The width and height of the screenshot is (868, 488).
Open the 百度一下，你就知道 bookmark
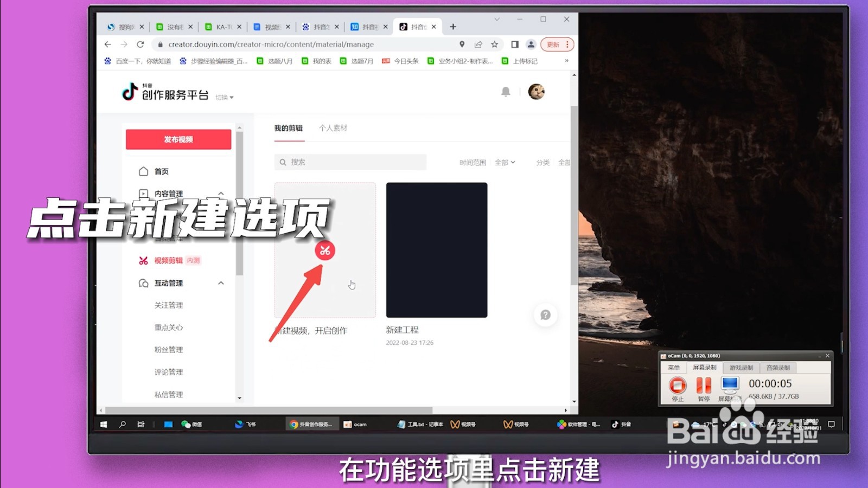(x=137, y=61)
